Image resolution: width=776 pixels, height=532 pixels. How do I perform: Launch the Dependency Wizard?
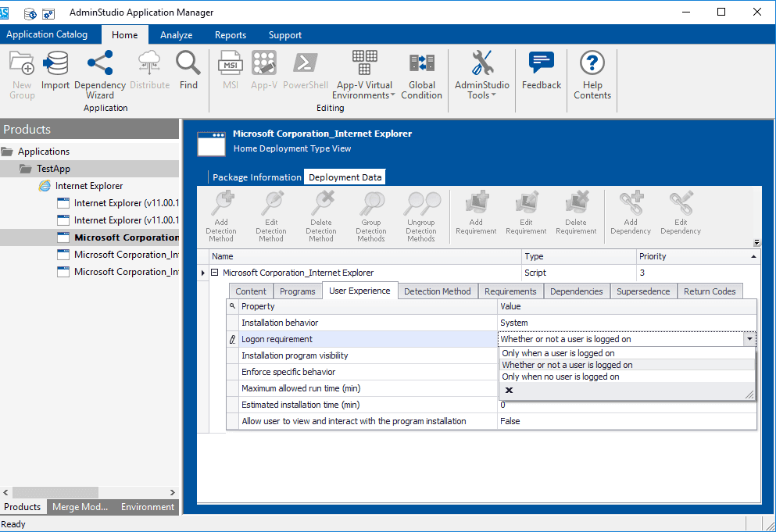(x=100, y=75)
